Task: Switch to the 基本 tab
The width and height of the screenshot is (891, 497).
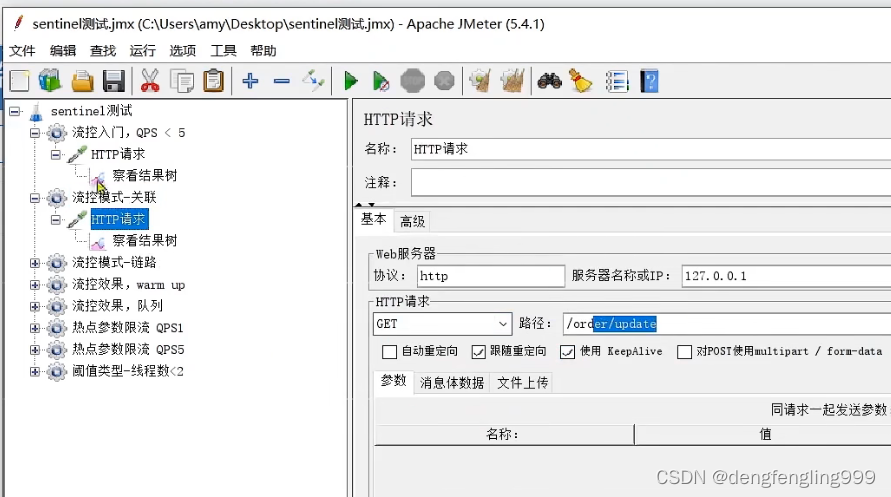Action: click(374, 220)
